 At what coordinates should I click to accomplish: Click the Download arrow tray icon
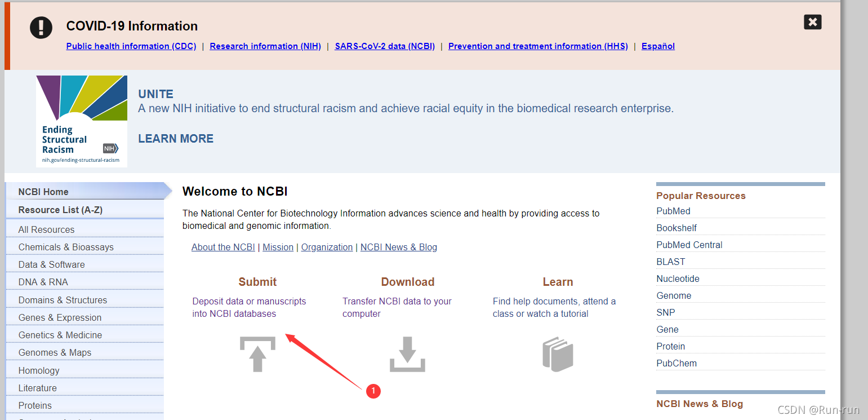click(x=407, y=354)
